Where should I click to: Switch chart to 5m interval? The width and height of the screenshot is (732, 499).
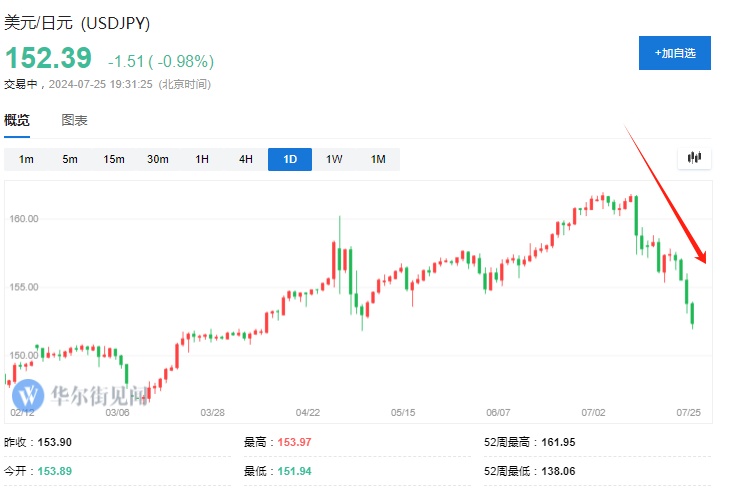pos(70,159)
